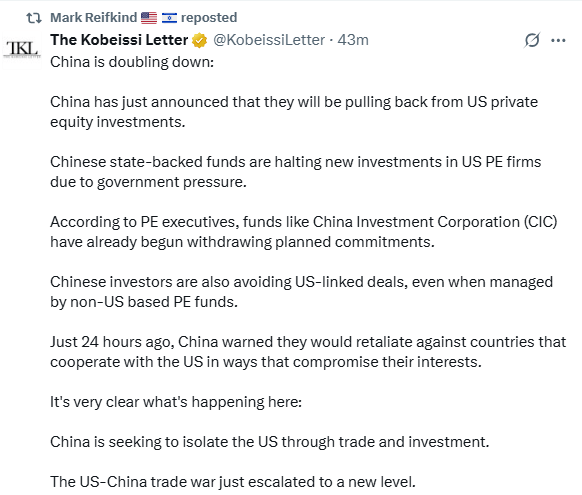The width and height of the screenshot is (582, 495).
Task: Click 'It's very clear what's happening here:' line
Action: (x=176, y=402)
